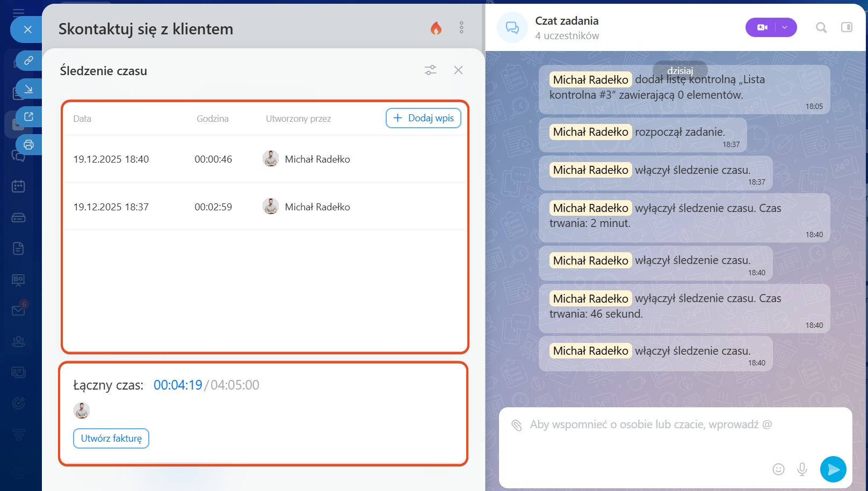The image size is (868, 491).
Task: Open task in new window icon
Action: (x=28, y=116)
